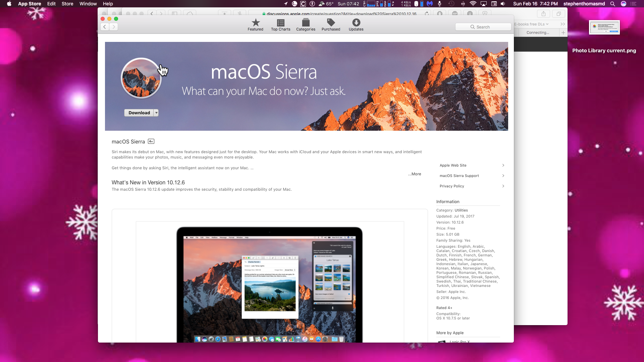Click the 'More by Apple' heading
This screenshot has width=644, height=362.
point(450,333)
